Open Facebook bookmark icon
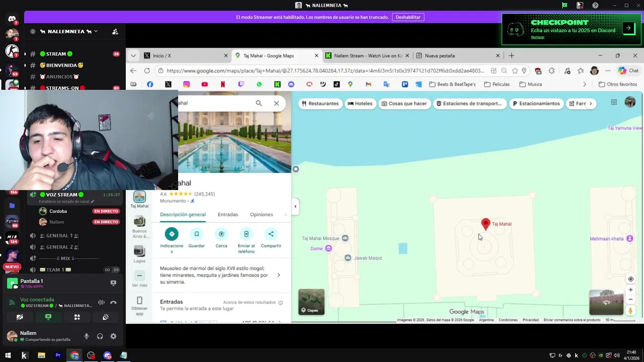Viewport: 644px width, 362px height. [150, 84]
